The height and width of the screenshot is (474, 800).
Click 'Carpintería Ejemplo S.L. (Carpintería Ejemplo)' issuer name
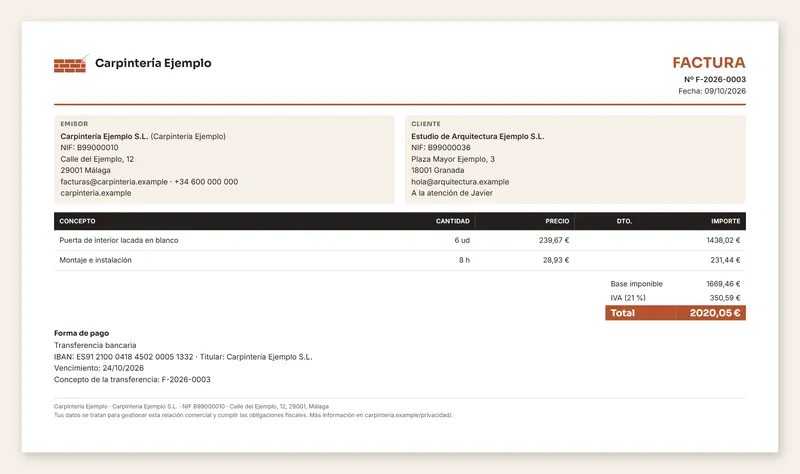(x=143, y=136)
